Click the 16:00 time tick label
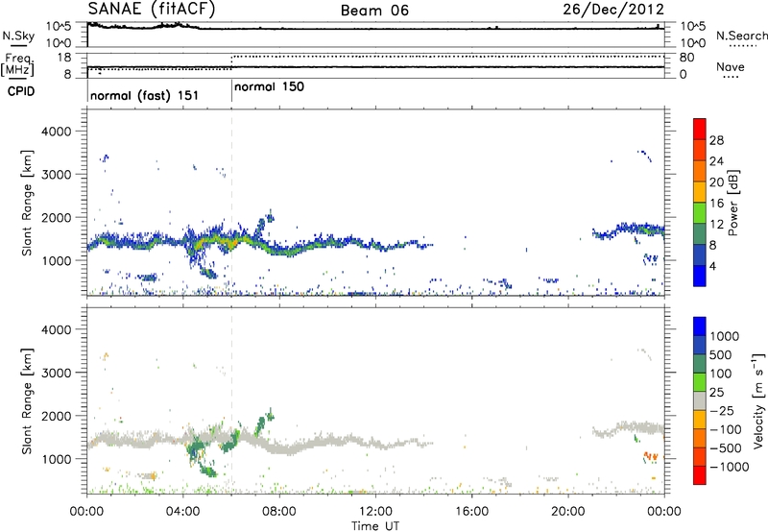The image size is (768, 532). (471, 512)
